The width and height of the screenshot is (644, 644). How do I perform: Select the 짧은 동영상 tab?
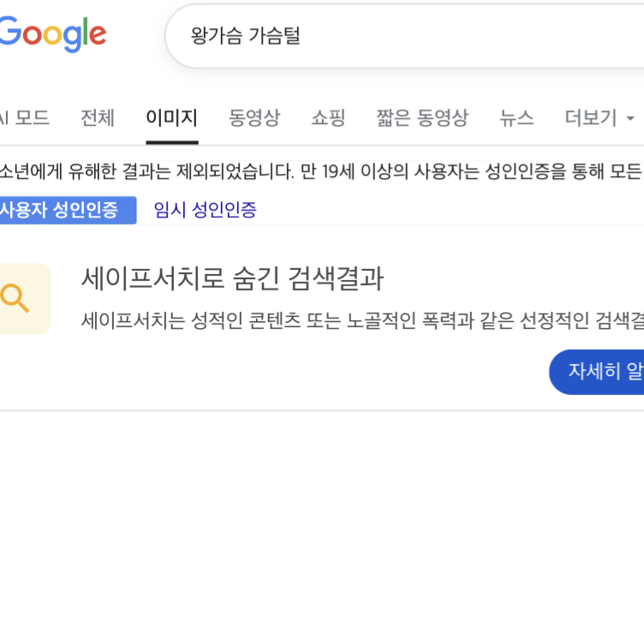(422, 118)
